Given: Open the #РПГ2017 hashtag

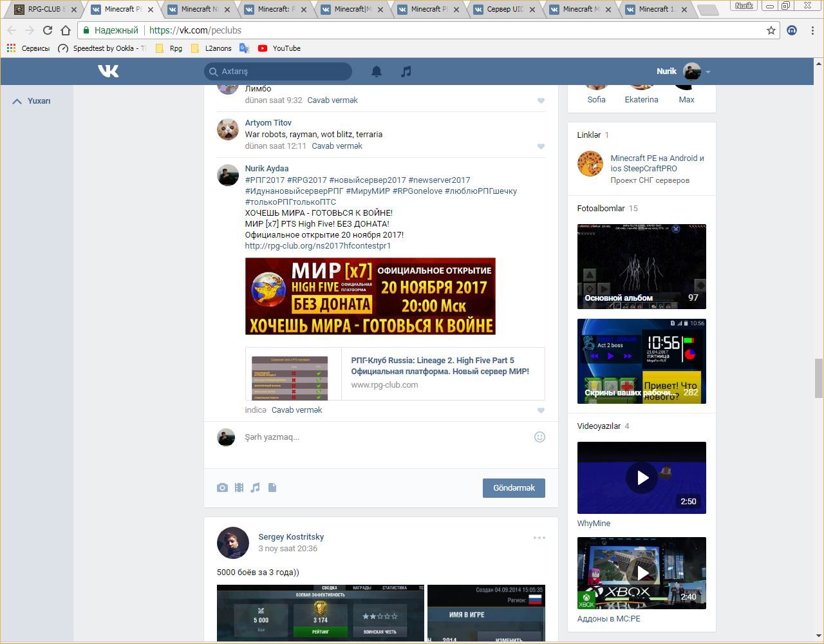Looking at the screenshot, I should [265, 180].
